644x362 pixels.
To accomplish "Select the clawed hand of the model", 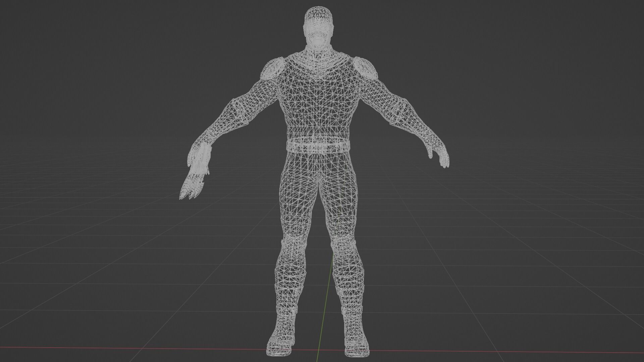I will pyautogui.click(x=197, y=172).
